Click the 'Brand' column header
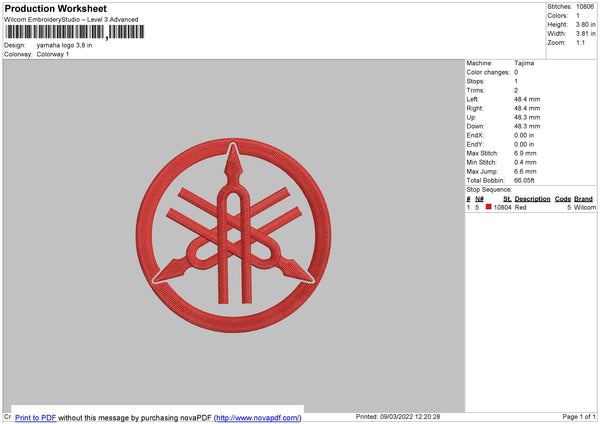Image resolution: width=600 pixels, height=424 pixels. [x=584, y=199]
